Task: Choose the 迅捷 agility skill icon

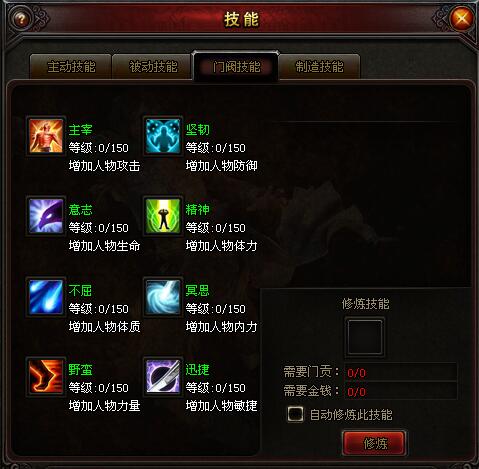Action: coord(163,377)
